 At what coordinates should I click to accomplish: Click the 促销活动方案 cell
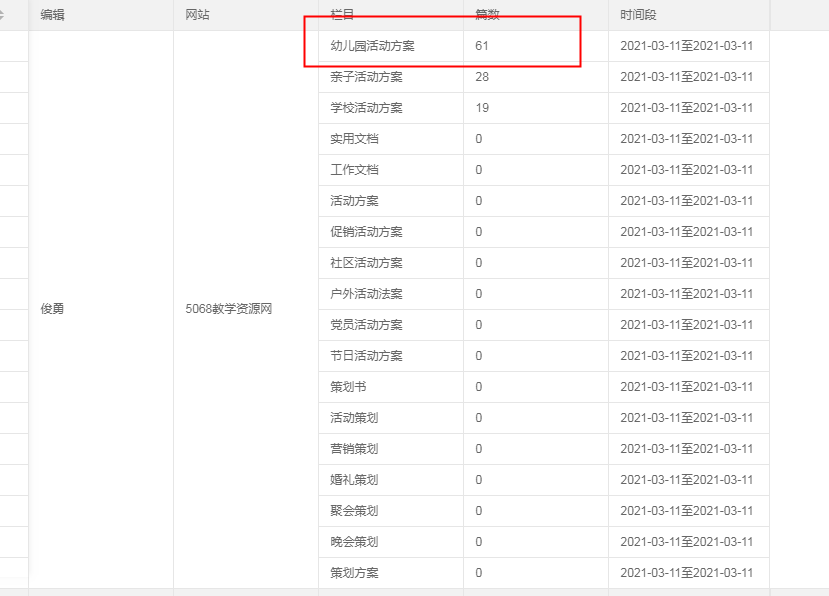coord(366,232)
